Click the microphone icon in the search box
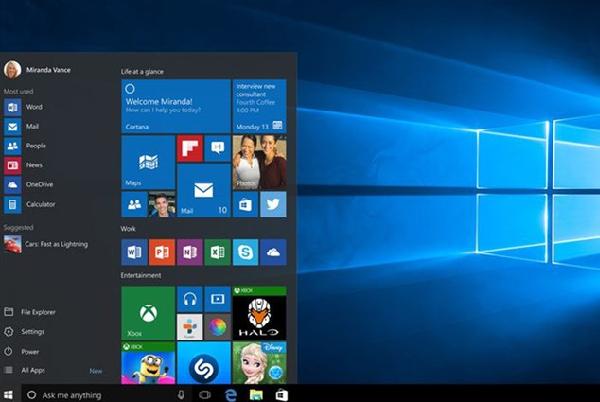This screenshot has width=600, height=402. click(181, 394)
